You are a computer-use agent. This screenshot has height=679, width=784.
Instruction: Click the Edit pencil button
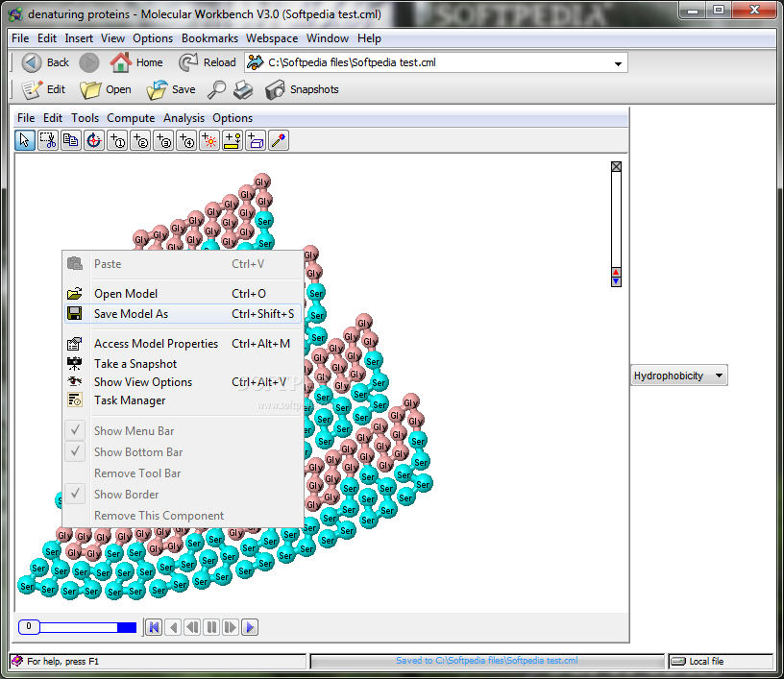43,89
